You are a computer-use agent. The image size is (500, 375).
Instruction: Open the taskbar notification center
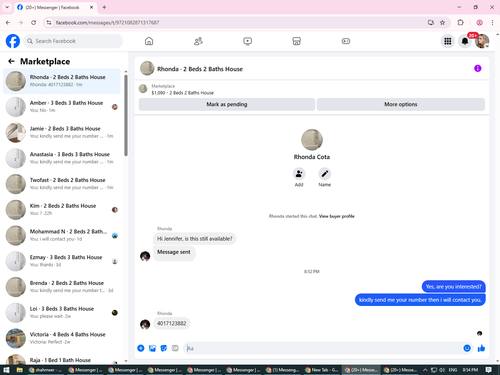(488, 370)
